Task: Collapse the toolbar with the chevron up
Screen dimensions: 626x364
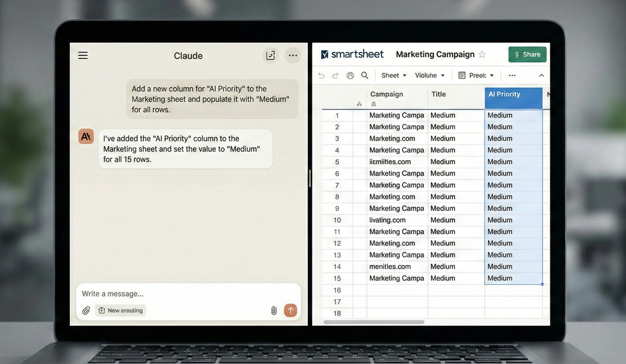Action: [x=541, y=76]
